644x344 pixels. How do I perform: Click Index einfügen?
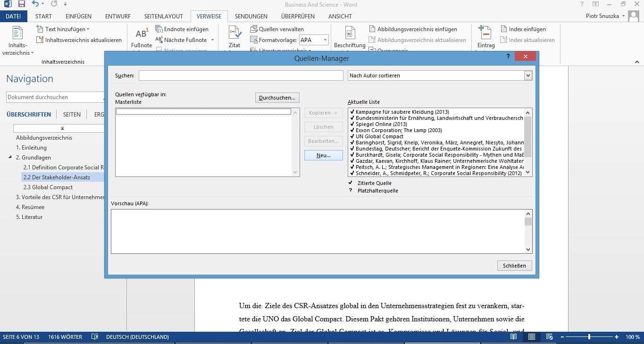[523, 29]
